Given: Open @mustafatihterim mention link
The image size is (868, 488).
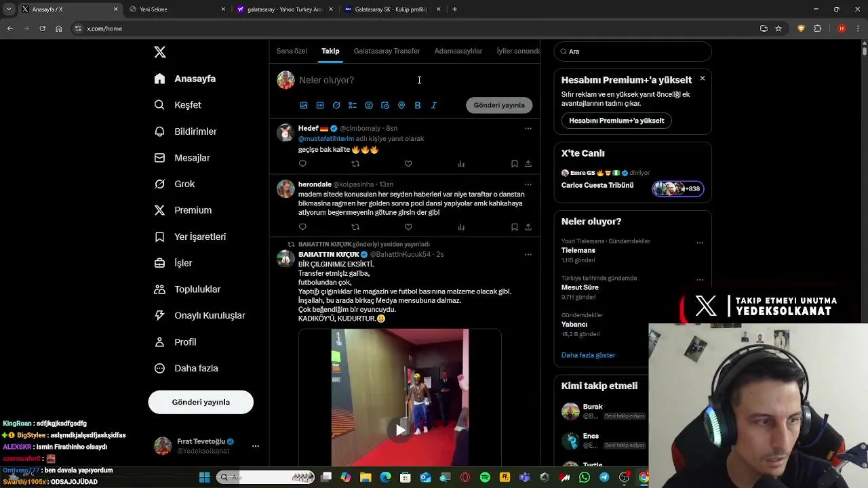Looking at the screenshot, I should [x=326, y=138].
